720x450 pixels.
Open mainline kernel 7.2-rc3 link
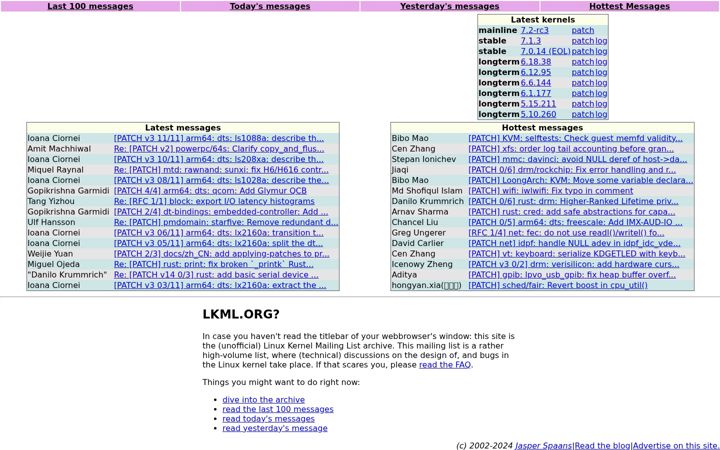click(534, 30)
